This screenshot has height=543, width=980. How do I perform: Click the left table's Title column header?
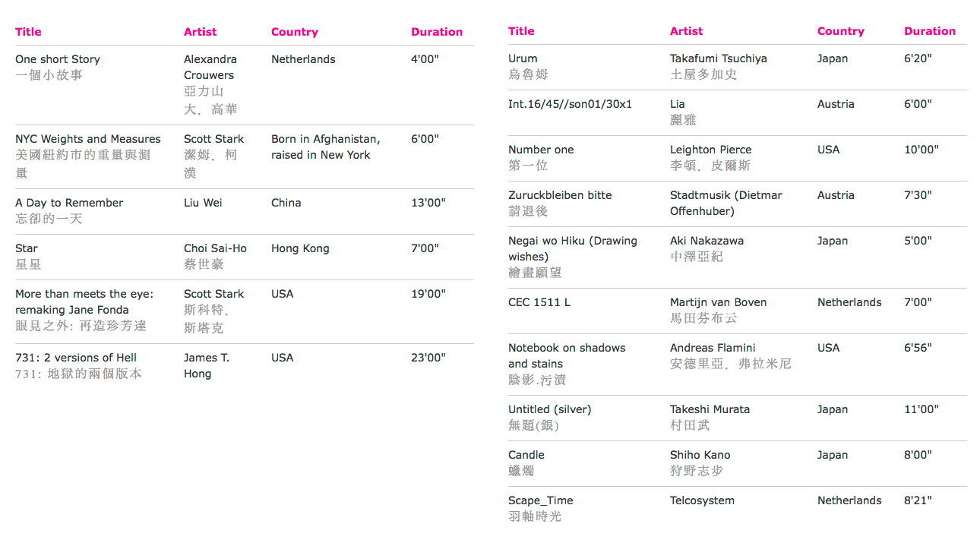(x=28, y=32)
